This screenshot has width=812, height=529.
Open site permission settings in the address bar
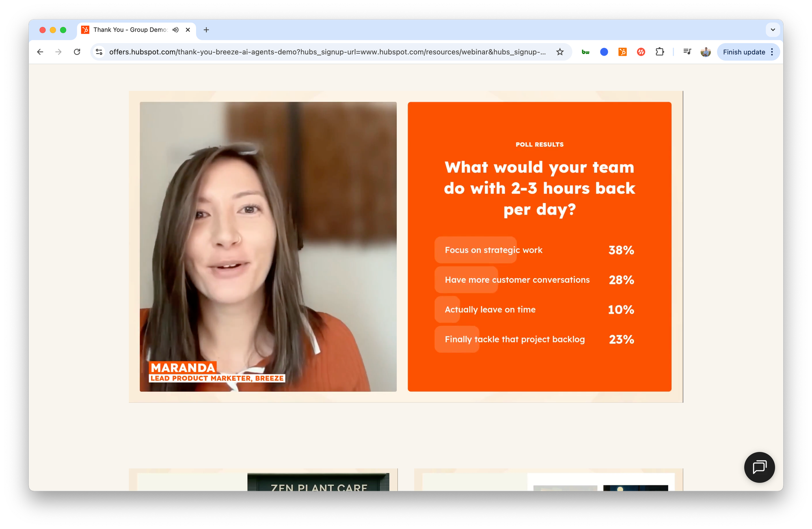tap(99, 52)
